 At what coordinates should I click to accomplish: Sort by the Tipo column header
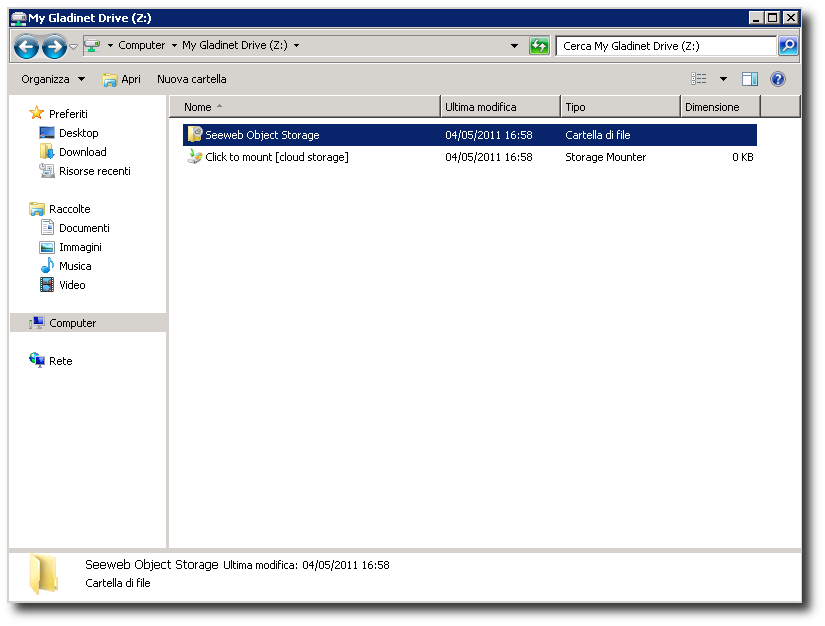click(x=621, y=107)
